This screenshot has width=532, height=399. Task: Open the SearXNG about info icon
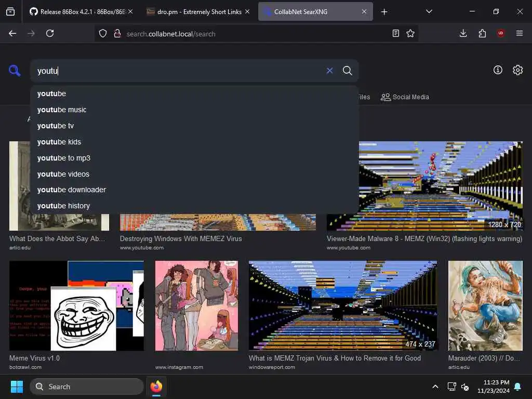click(498, 70)
